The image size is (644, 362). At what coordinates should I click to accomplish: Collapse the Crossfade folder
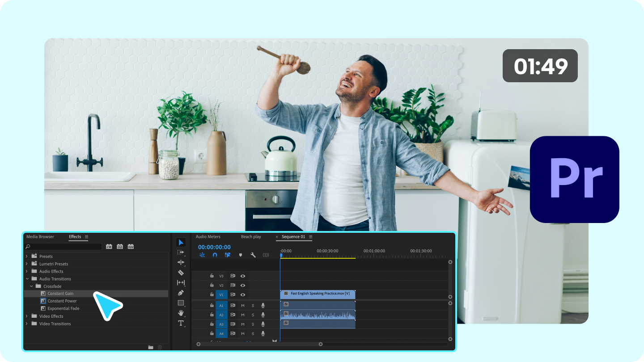tap(32, 286)
